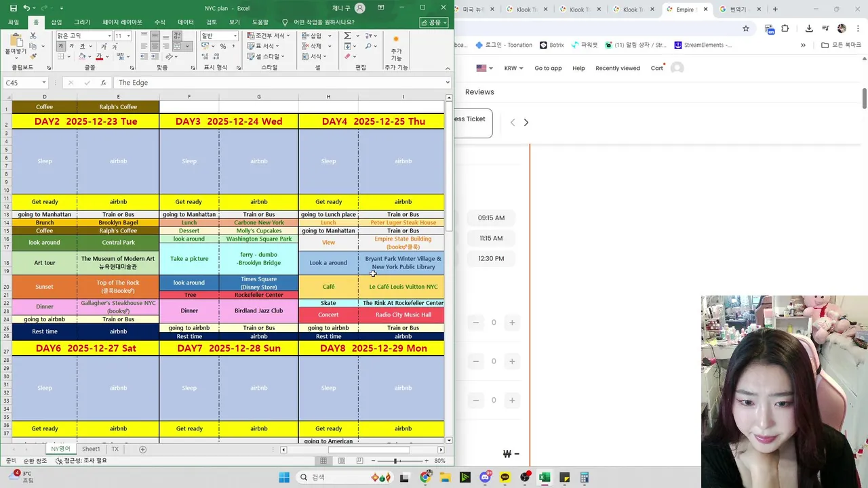The width and height of the screenshot is (868, 488).
Task: Open the Recently viewed link
Action: (618, 68)
